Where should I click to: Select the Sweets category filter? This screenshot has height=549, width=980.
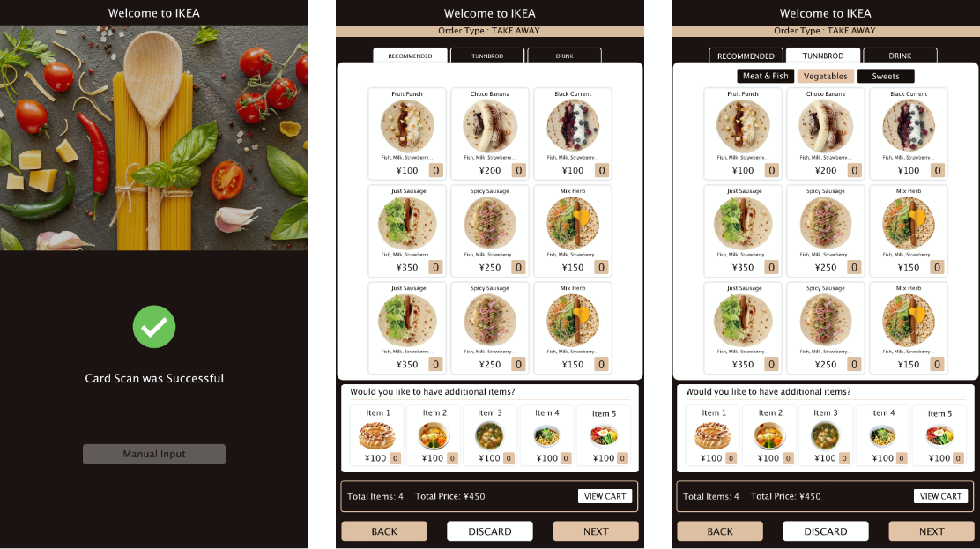click(x=886, y=76)
